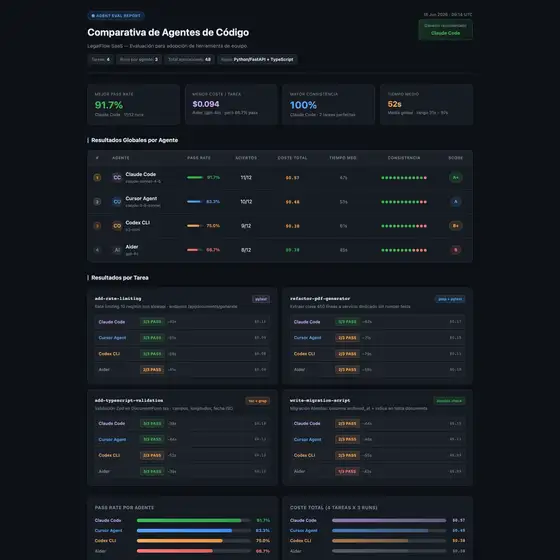This screenshot has width=560, height=560.
Task: Click the orange tag on add-typescript-validation card
Action: pyautogui.click(x=258, y=401)
